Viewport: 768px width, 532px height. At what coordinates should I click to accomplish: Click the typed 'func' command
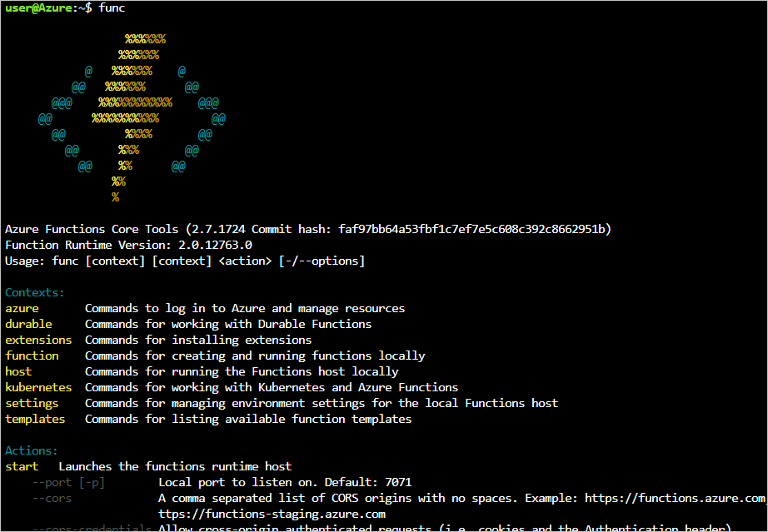tap(112, 7)
